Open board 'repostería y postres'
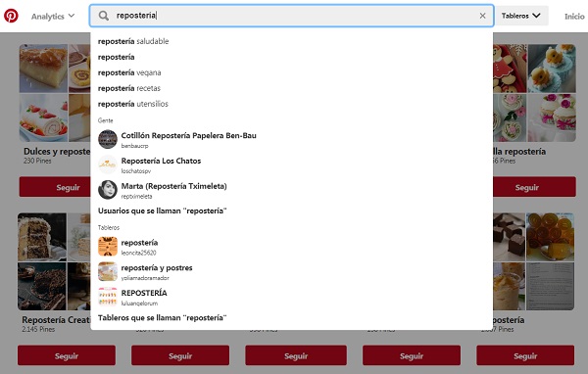Image resolution: width=588 pixels, height=374 pixels. point(157,267)
